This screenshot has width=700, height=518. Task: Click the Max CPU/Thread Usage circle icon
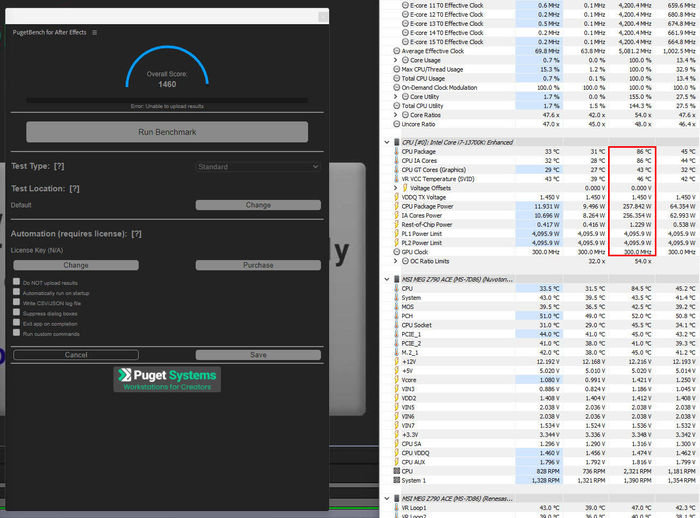click(396, 69)
